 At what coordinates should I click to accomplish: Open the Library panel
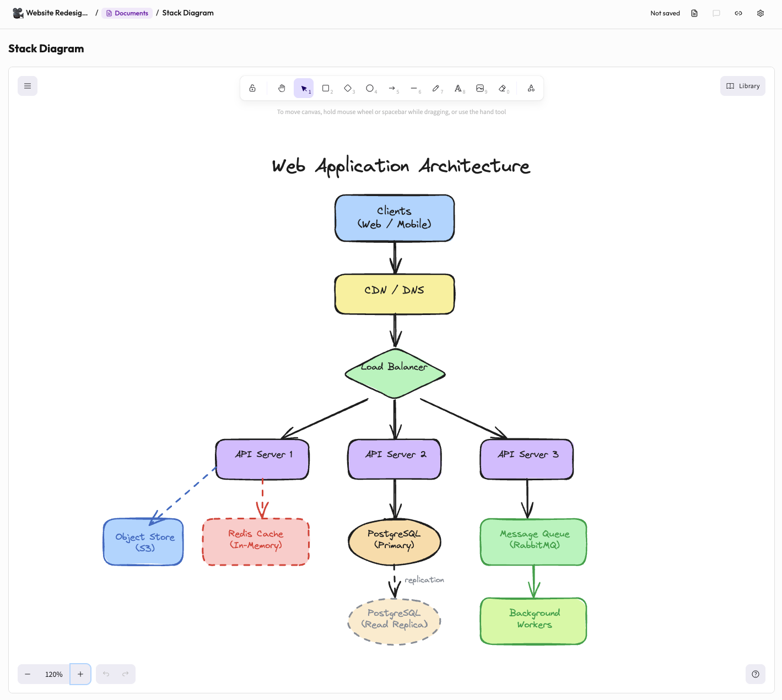pyautogui.click(x=742, y=85)
